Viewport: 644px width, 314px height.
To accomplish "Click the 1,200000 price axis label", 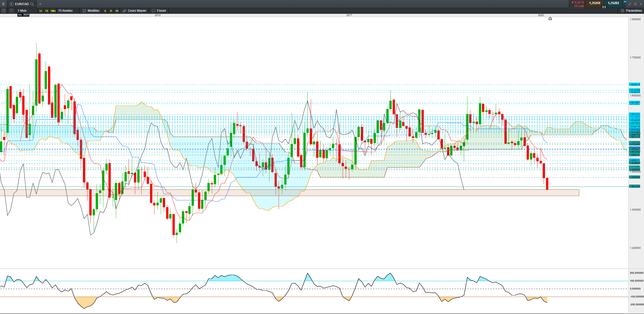I will pyautogui.click(x=635, y=248).
